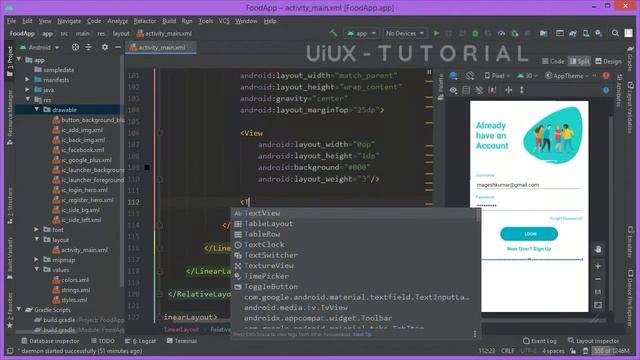Open the Refactor menu
640x360 pixels.
(x=145, y=21)
